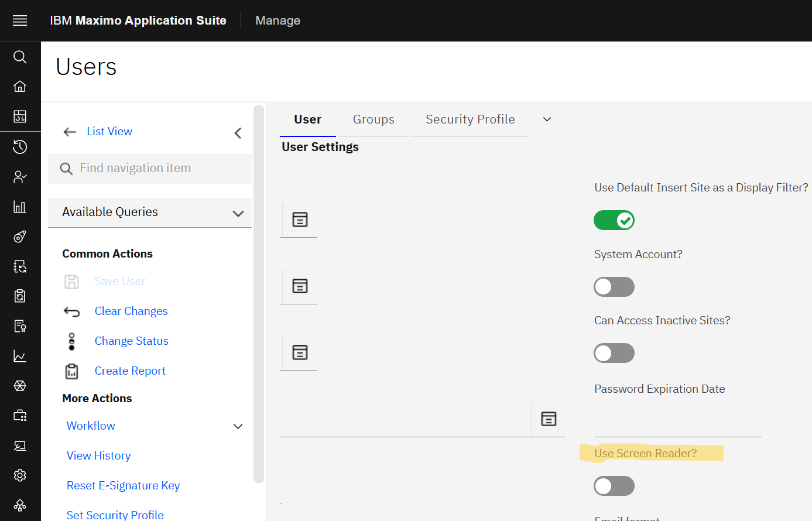Expand the Workflow actions chevron

coord(238,426)
